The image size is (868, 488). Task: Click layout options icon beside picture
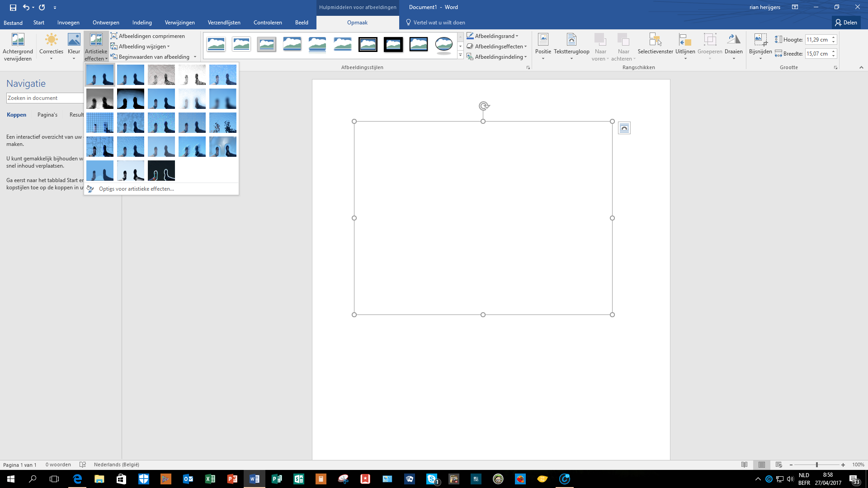(x=624, y=128)
